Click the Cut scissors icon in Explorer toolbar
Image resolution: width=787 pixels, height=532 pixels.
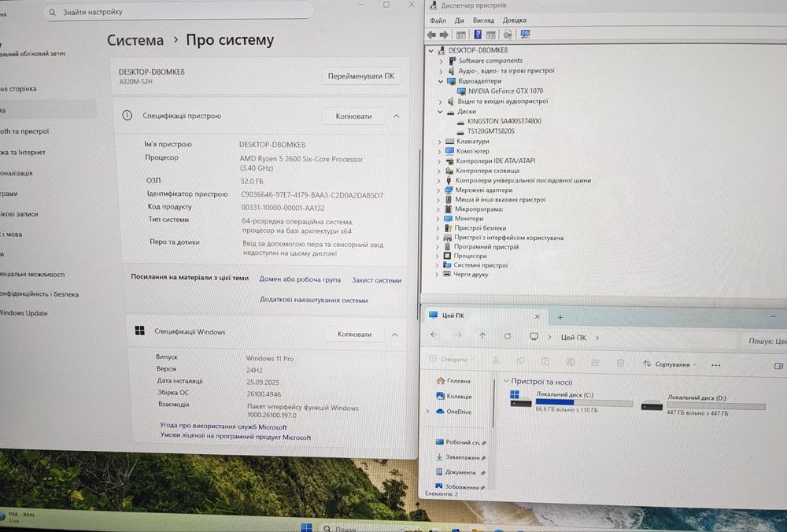tap(495, 360)
